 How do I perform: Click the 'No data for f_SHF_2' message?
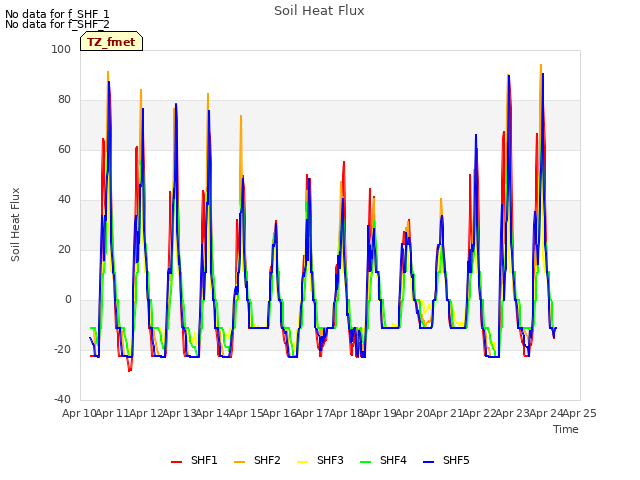click(57, 24)
